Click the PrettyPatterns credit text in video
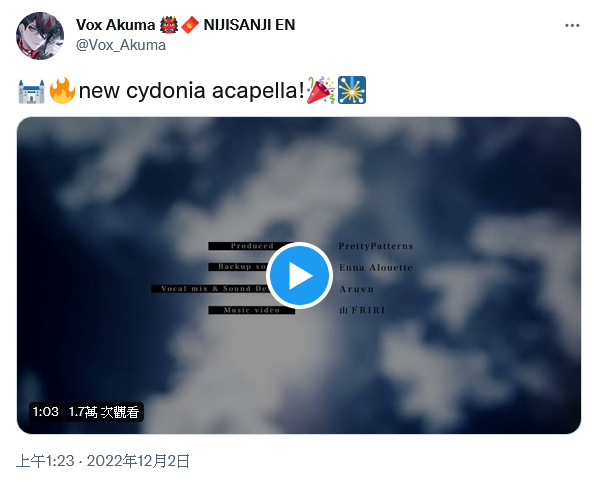This screenshot has width=598, height=487. click(376, 246)
